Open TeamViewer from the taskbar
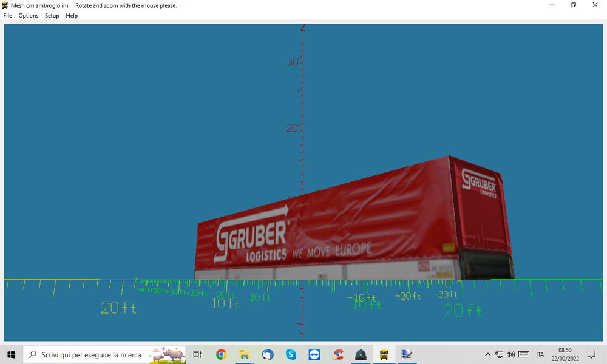 pos(314,354)
